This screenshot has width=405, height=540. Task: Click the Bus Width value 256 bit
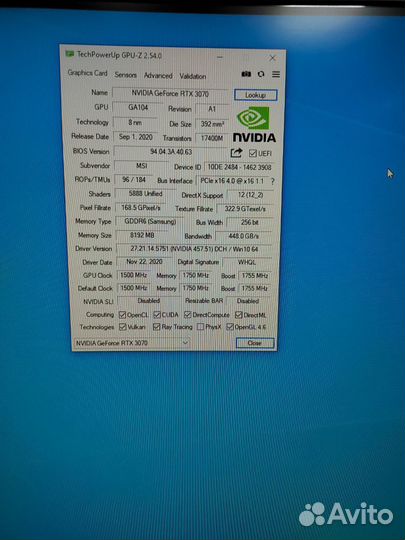[250, 222]
